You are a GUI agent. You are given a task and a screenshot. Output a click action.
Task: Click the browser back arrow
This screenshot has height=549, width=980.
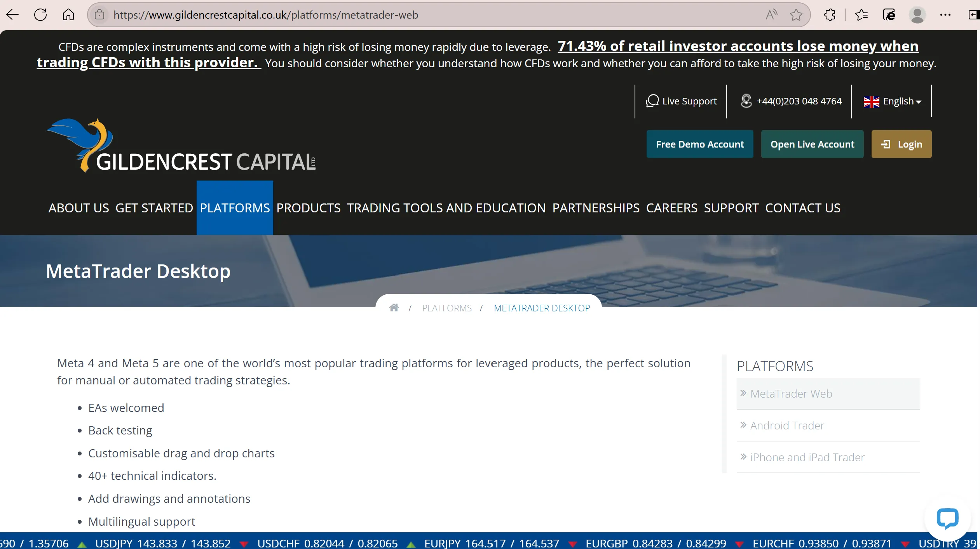12,15
